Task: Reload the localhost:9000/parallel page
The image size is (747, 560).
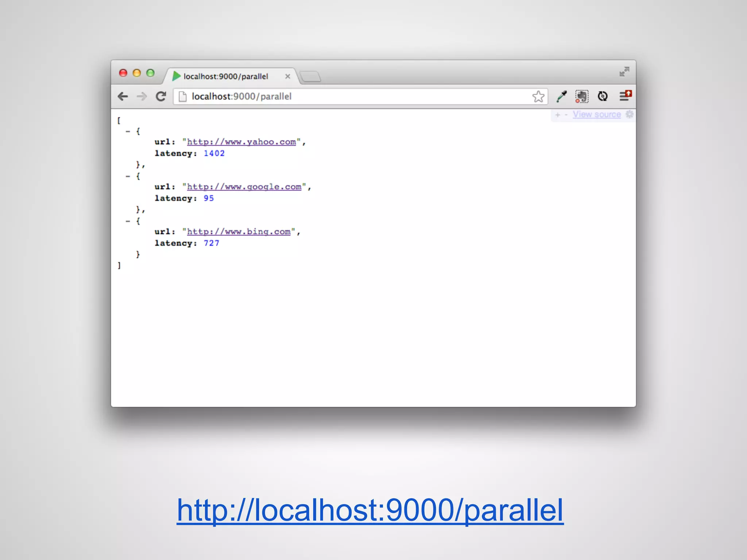Action: 161,97
